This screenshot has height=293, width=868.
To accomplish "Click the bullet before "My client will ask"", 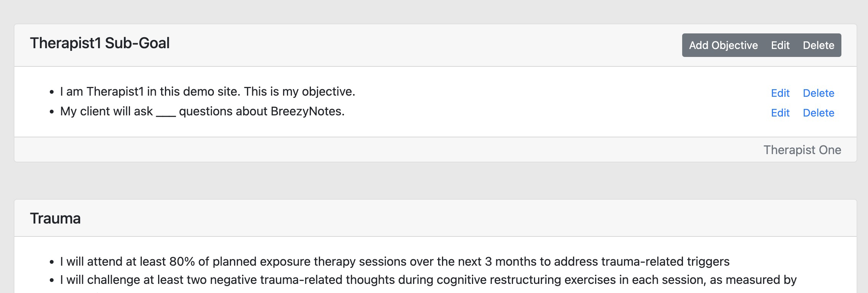I will pyautogui.click(x=52, y=112).
